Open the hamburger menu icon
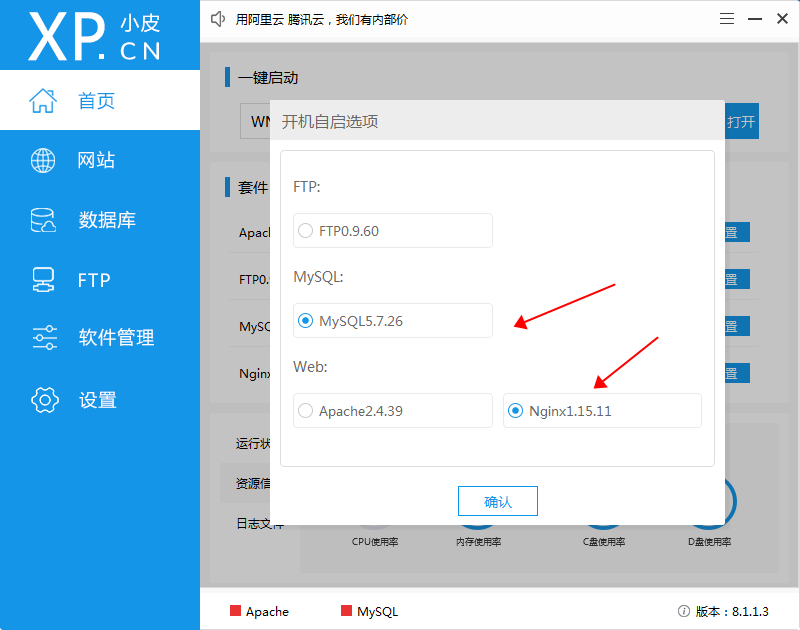The image size is (800, 630). [727, 19]
